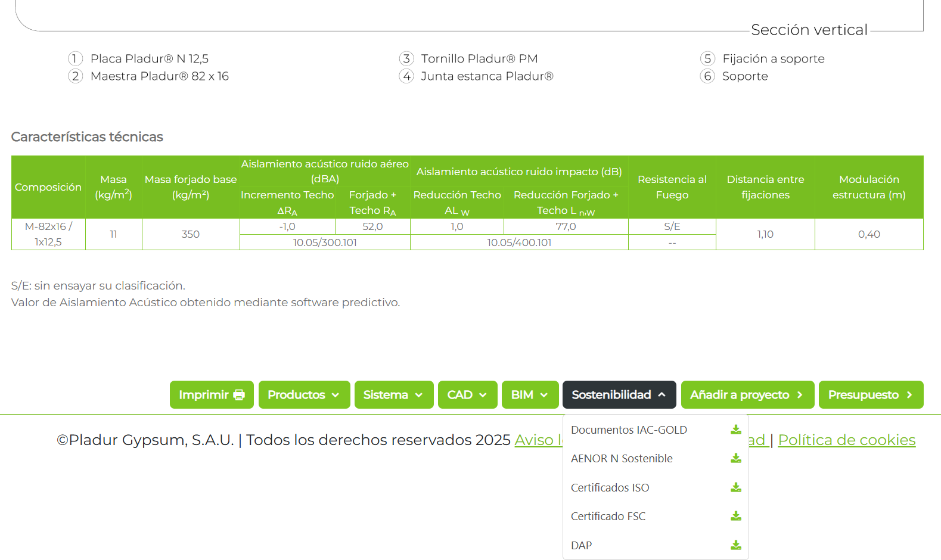
Task: Click the 10.05/300.101 table cell
Action: [x=325, y=242]
